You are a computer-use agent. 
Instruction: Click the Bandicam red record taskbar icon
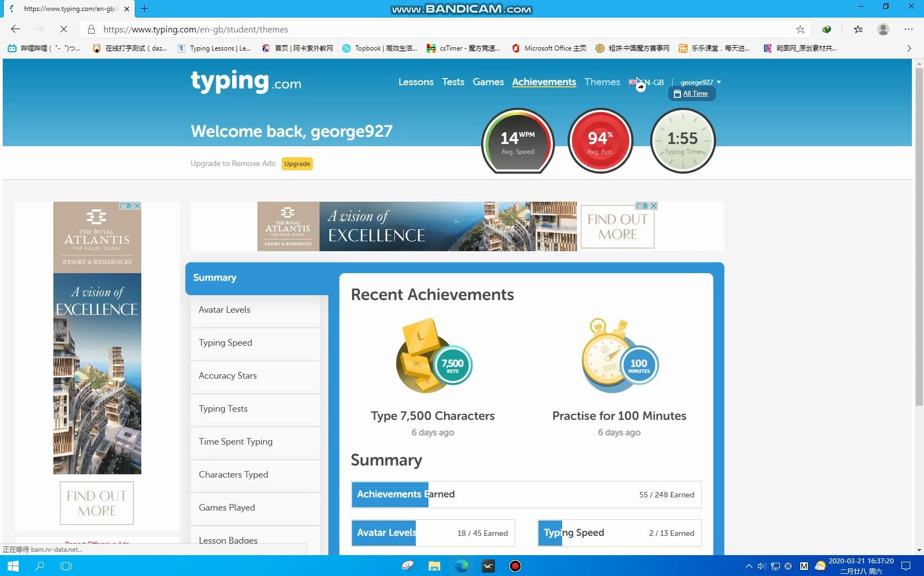coord(515,566)
